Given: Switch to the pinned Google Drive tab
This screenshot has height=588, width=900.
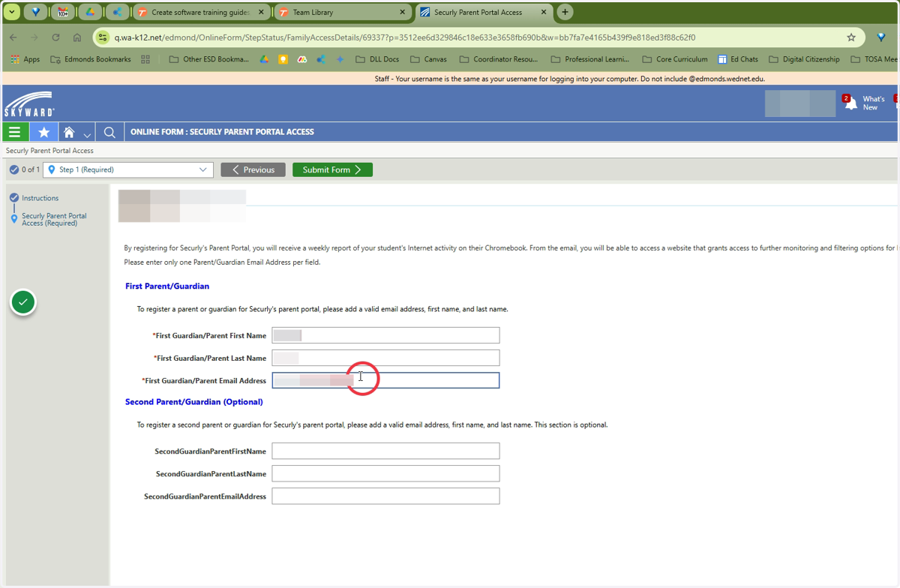Looking at the screenshot, I should click(x=89, y=12).
